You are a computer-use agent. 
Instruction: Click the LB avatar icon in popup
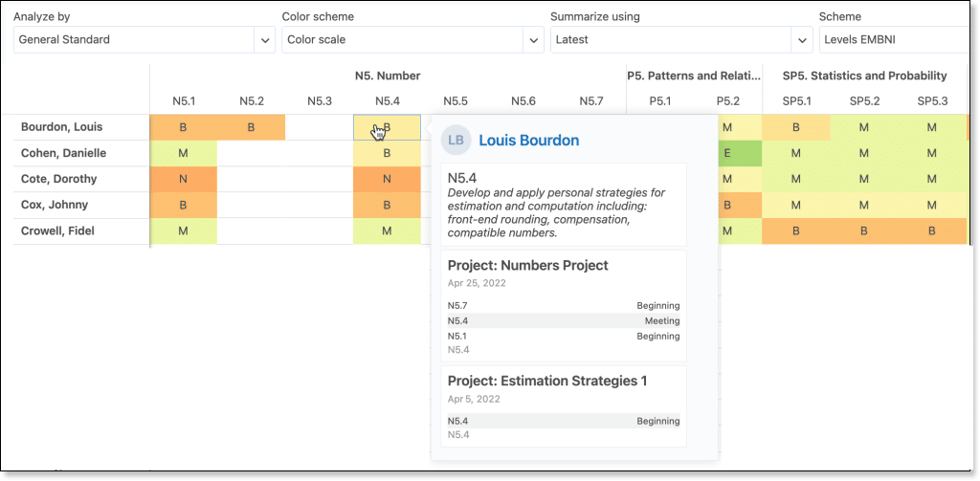click(x=456, y=141)
